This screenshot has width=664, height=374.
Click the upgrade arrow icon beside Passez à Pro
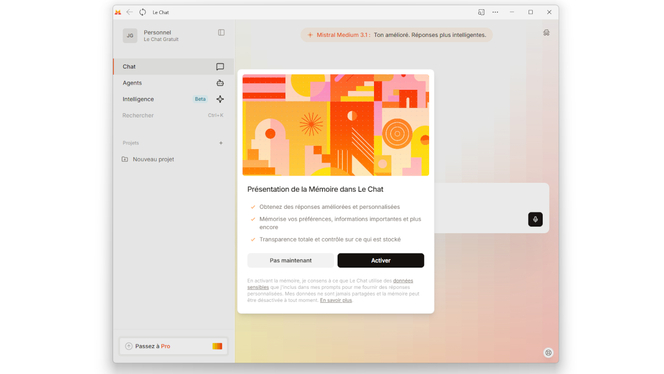pyautogui.click(x=129, y=346)
